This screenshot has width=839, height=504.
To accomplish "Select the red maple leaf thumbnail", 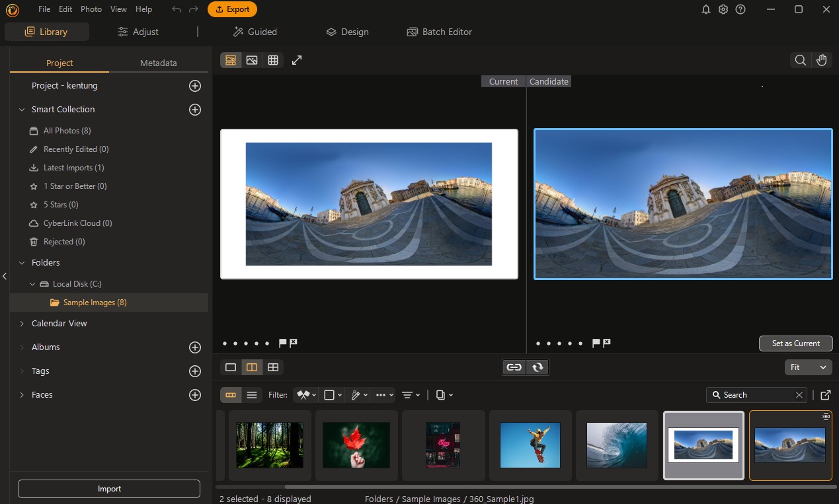I will pyautogui.click(x=356, y=445).
